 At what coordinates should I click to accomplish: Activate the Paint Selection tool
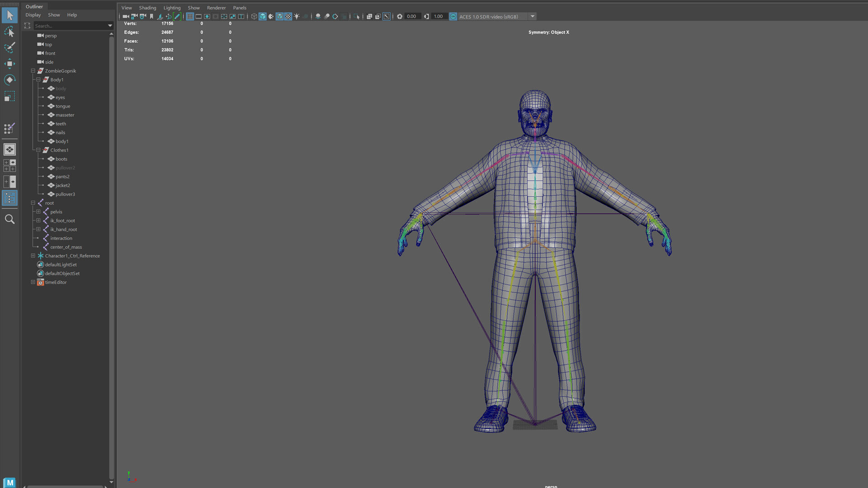(x=9, y=47)
